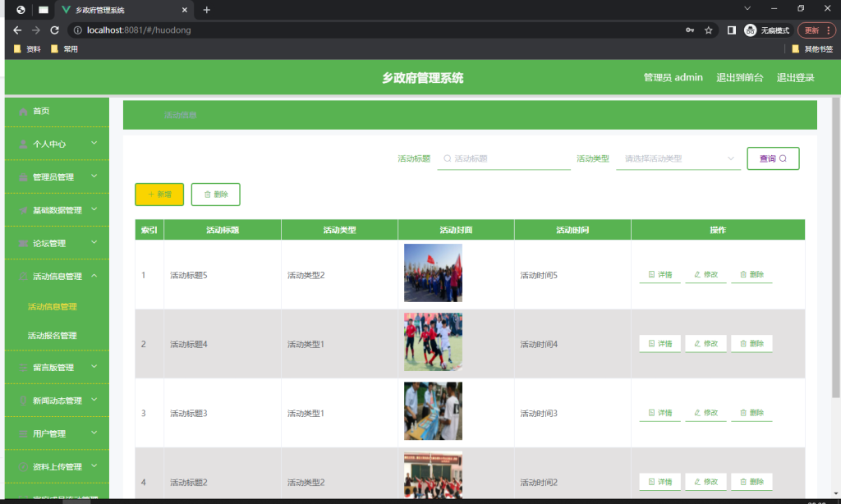Click the yellow 新增 add button
Screen dimensions: 841x504
point(159,195)
